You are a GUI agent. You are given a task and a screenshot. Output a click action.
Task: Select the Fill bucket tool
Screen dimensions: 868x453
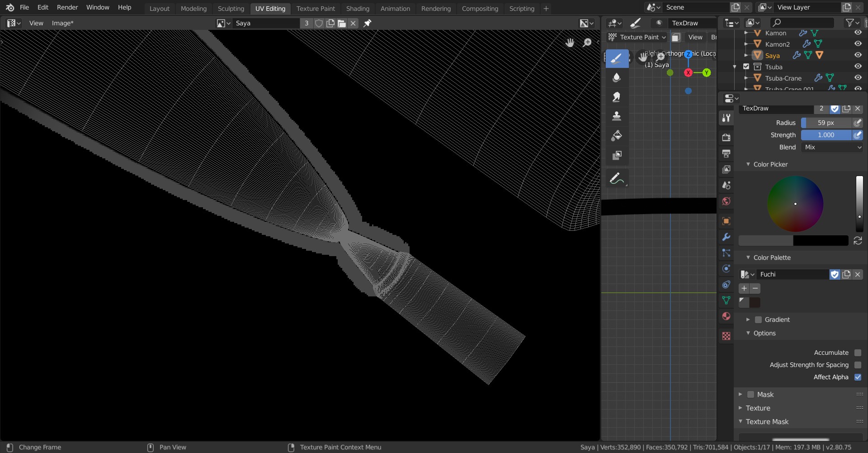[617, 136]
